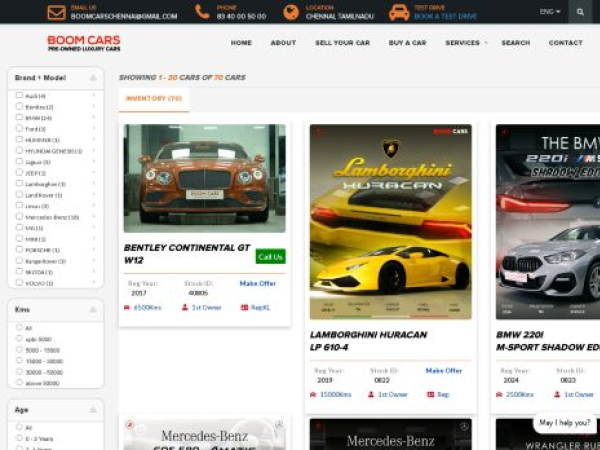600x450 pixels.
Task: Open Buy A Car page
Action: tap(408, 43)
